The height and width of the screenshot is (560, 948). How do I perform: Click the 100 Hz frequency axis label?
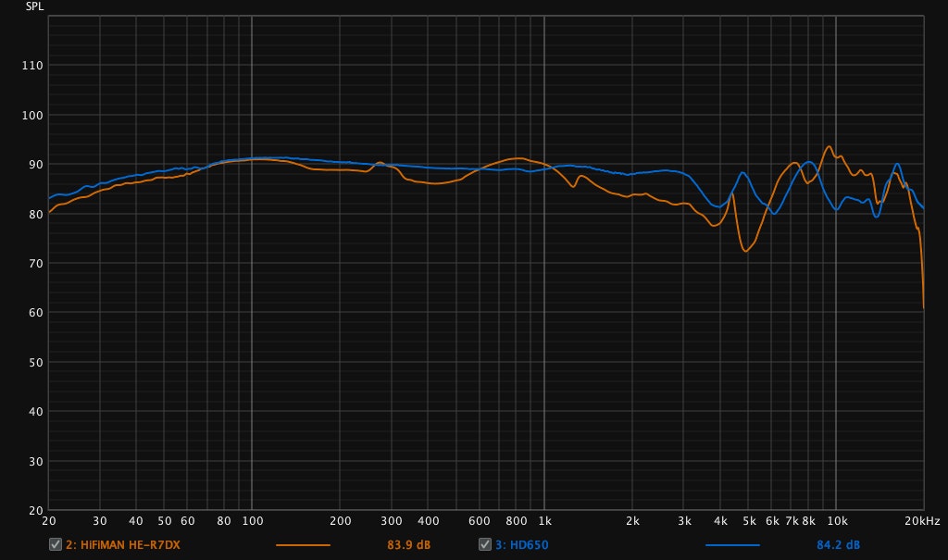click(252, 521)
